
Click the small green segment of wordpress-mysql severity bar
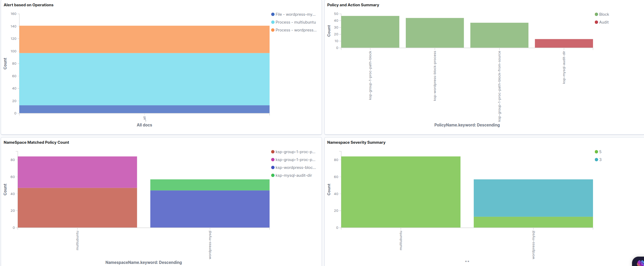point(533,222)
